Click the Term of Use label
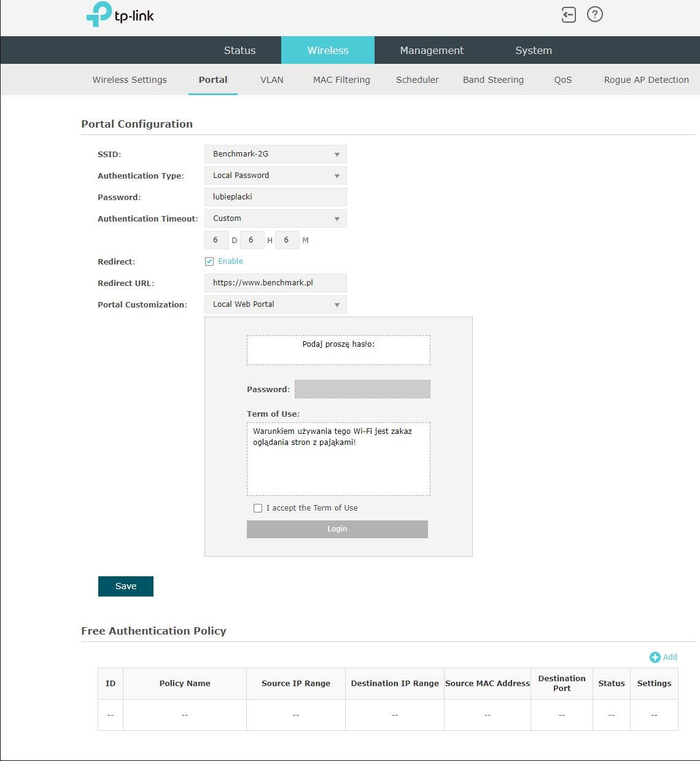The height and width of the screenshot is (761, 700). click(273, 414)
